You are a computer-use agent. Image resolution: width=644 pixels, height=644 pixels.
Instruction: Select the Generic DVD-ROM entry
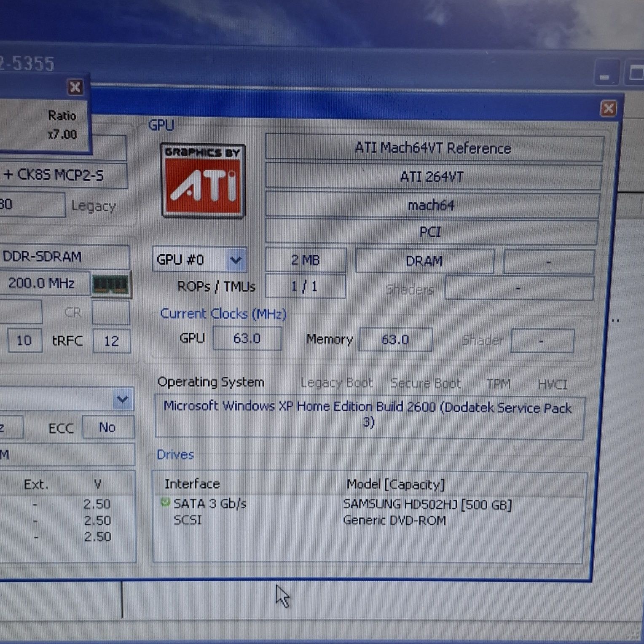[394, 521]
